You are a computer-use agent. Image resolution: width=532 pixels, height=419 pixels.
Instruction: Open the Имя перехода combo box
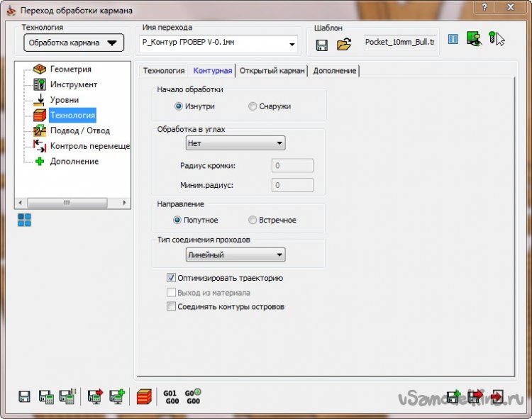click(x=292, y=45)
